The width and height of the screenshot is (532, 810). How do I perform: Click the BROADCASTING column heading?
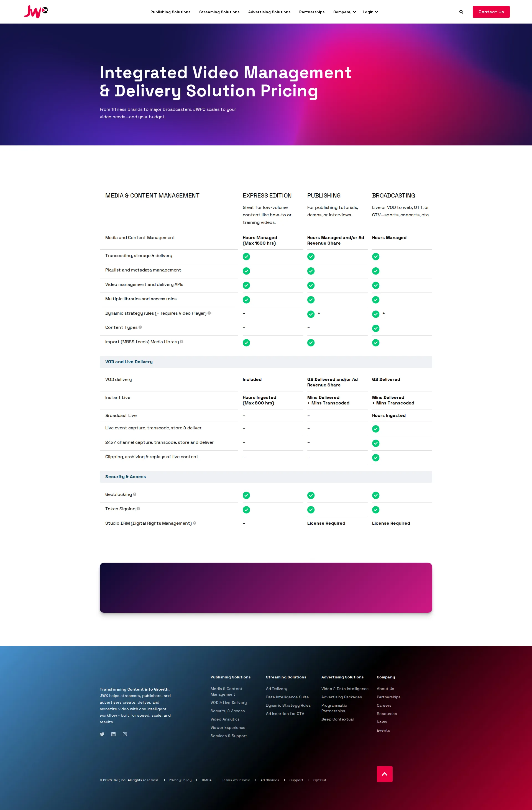click(393, 195)
